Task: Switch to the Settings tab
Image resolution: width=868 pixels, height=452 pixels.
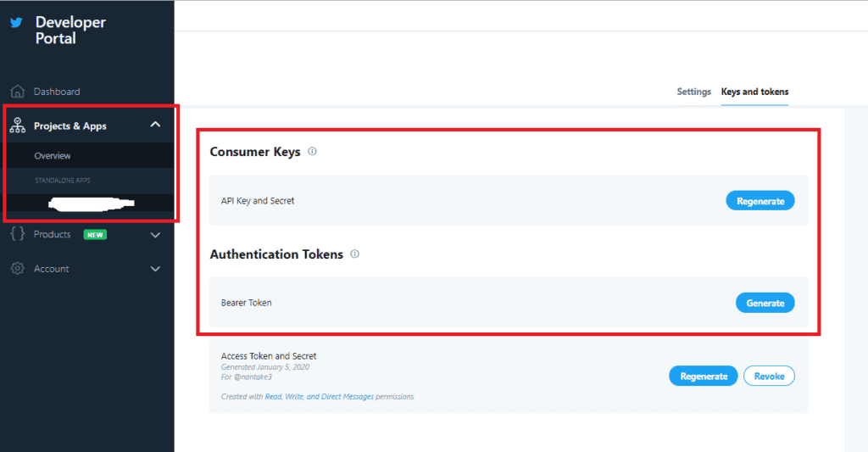Action: coord(693,92)
